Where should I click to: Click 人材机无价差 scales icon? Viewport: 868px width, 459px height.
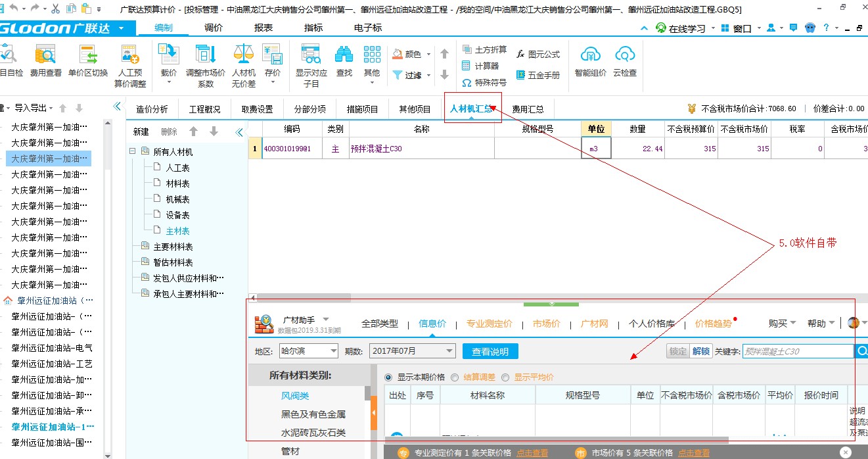pos(243,66)
